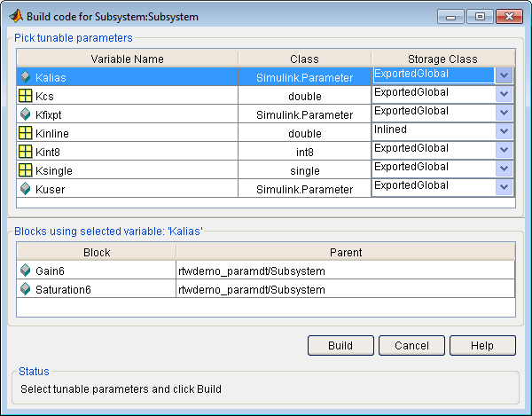Select the Kfixpt variable name

[x=48, y=115]
